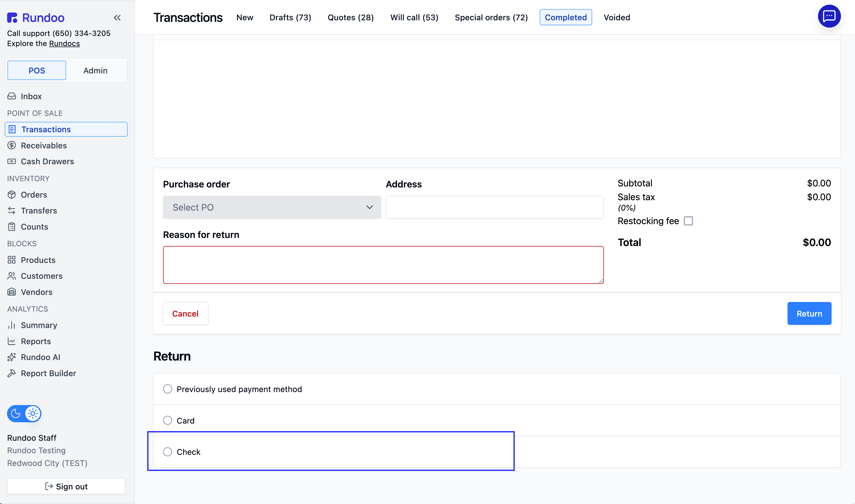Switch to the Admin tab
The width and height of the screenshot is (855, 504).
(x=95, y=70)
